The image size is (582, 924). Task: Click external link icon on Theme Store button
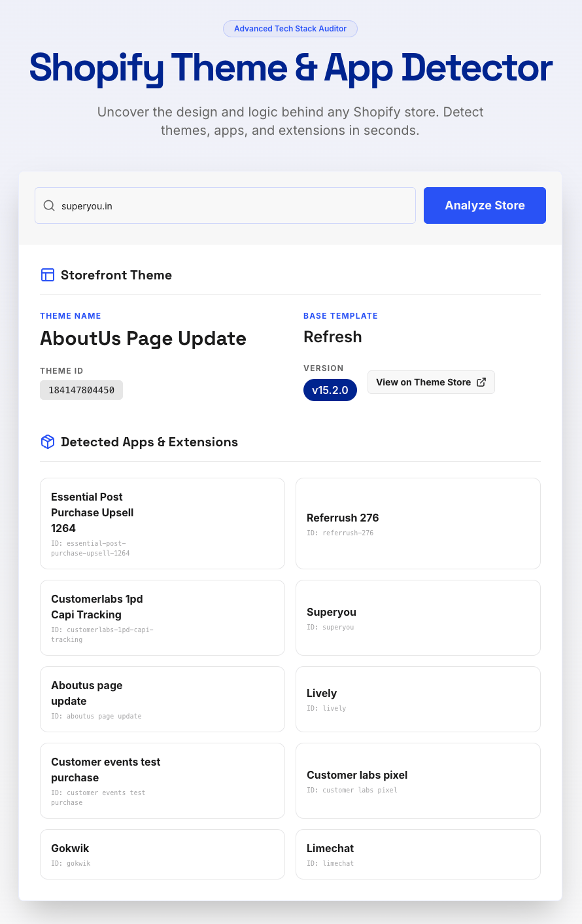click(481, 382)
